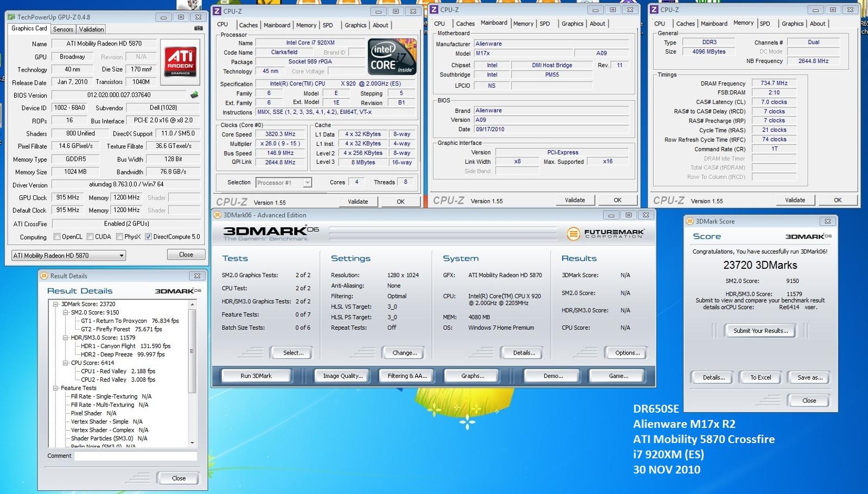Viewport: 868px width, 494px height.
Task: Click Close in the Result Details window
Action: click(178, 478)
